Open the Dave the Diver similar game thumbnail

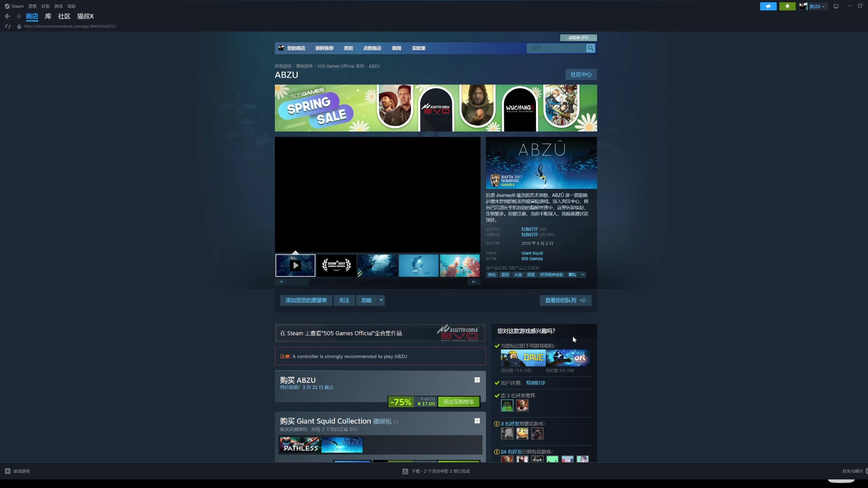(523, 358)
